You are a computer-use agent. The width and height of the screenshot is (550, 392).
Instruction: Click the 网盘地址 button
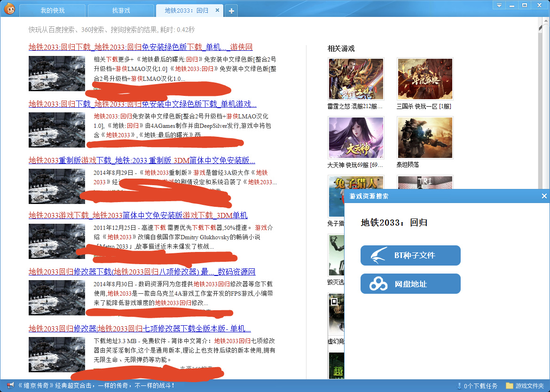[410, 283]
